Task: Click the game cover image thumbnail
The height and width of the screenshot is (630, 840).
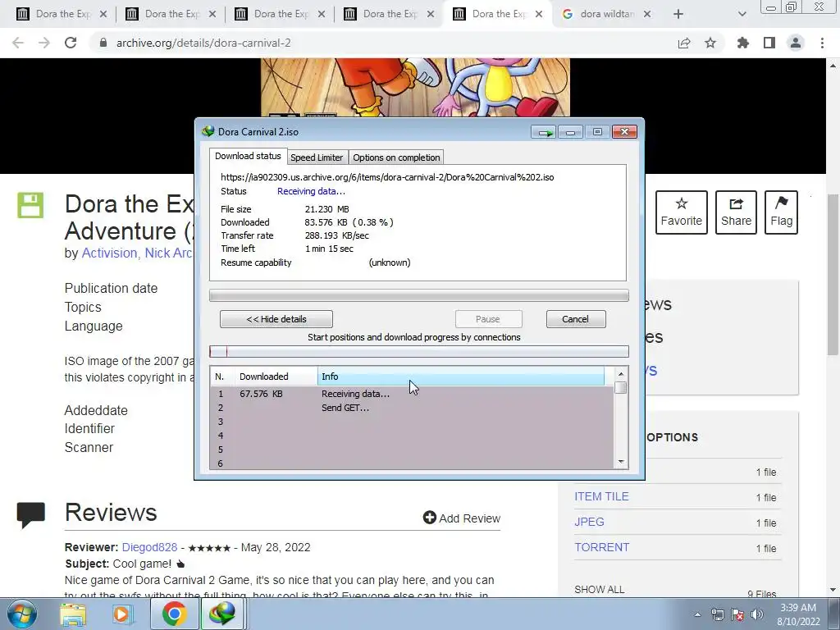Action: pyautogui.click(x=415, y=87)
